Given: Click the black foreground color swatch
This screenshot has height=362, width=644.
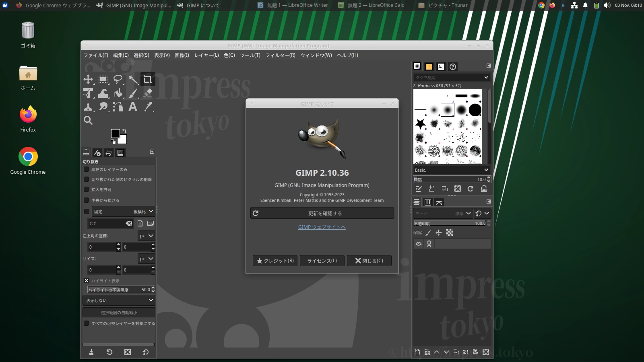Looking at the screenshot, I should 115,133.
